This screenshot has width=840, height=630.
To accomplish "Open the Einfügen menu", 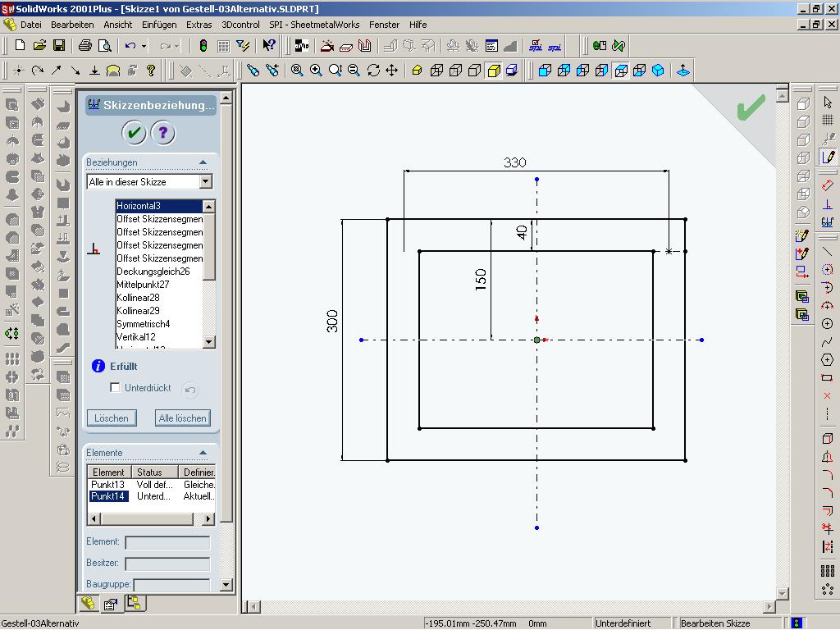I will 158,25.
